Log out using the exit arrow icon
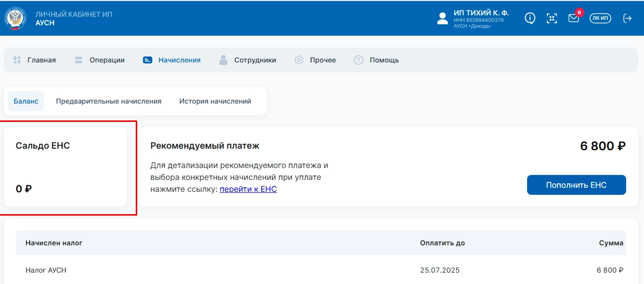Viewport: 644px width, 284px height. pos(627,18)
